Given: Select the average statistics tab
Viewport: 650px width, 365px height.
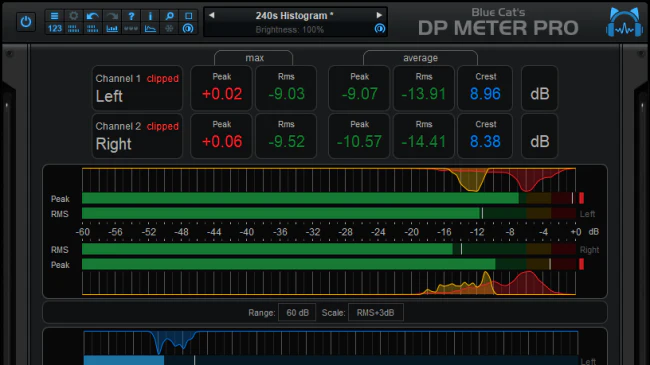Looking at the screenshot, I should 420,58.
